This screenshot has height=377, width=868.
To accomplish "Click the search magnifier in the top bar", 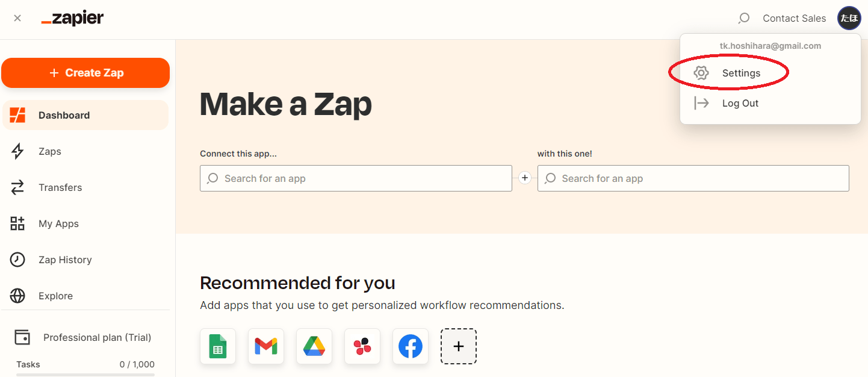I will [743, 18].
